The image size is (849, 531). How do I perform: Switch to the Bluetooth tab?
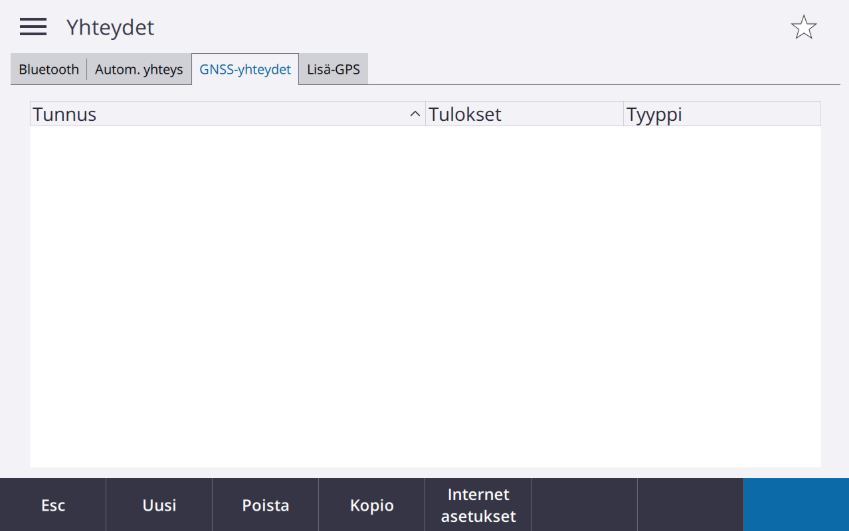[49, 69]
